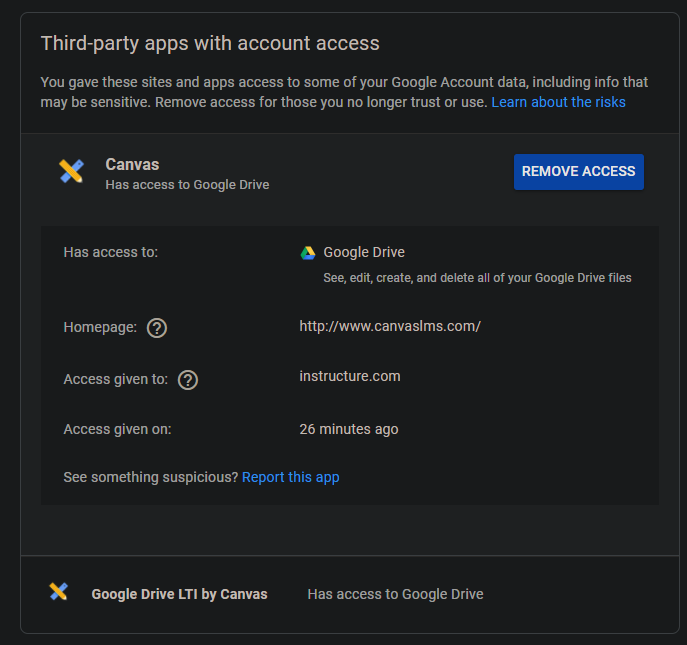The height and width of the screenshot is (645, 687).
Task: Click the 'Google Drive' service name in details
Action: point(364,252)
